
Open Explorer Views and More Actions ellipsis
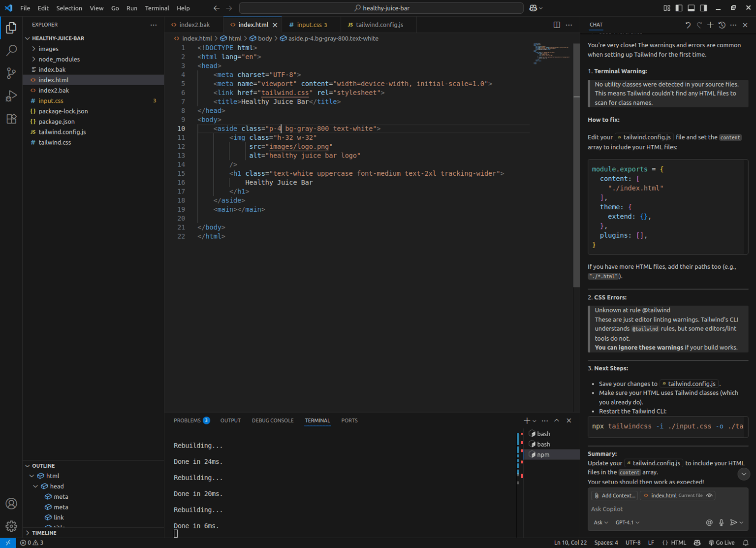pyautogui.click(x=154, y=25)
